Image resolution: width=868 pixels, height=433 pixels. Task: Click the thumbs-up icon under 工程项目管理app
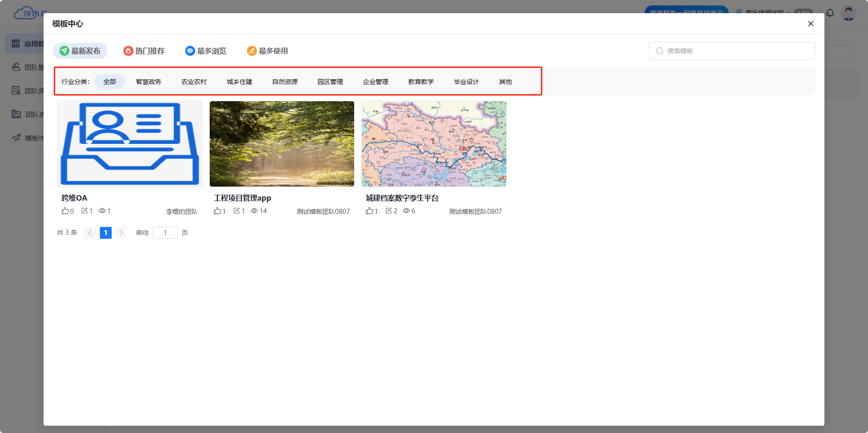[217, 211]
